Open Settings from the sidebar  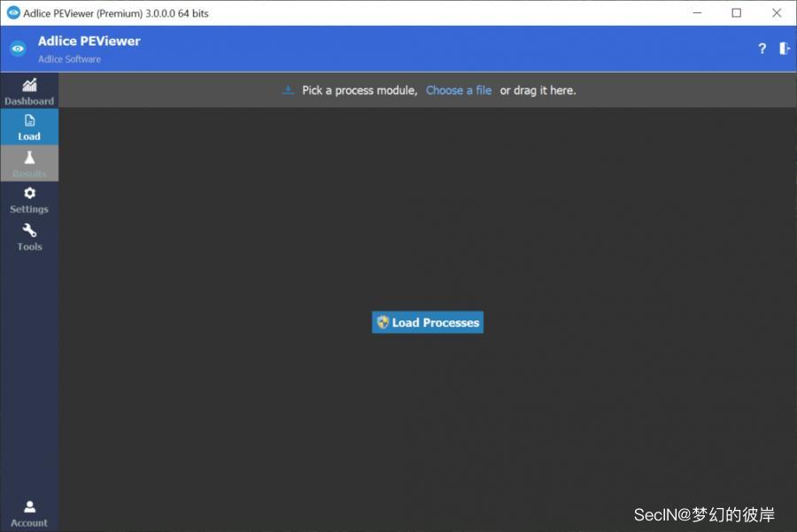tap(29, 200)
